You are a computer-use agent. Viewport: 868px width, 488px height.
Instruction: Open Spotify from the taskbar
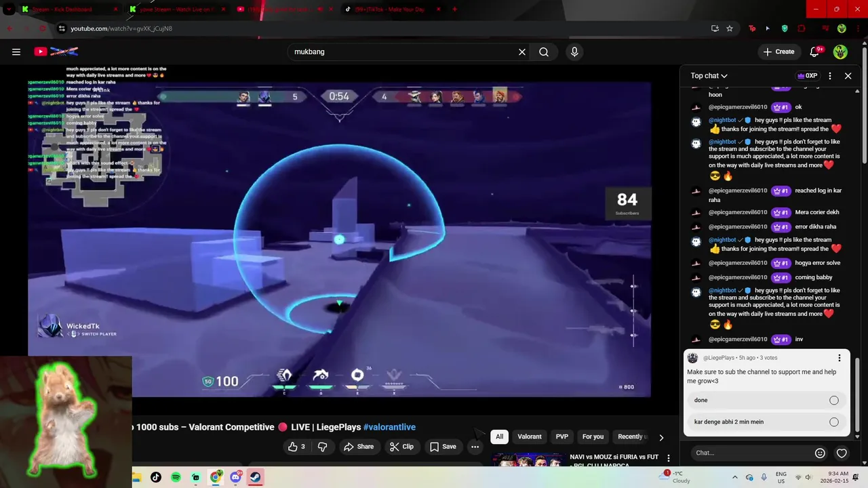click(x=176, y=477)
